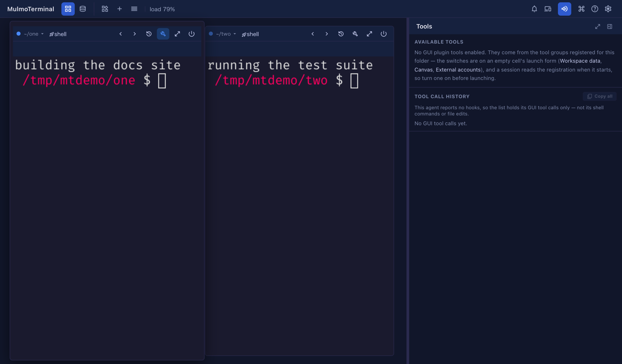Power off the ~/two cell

click(x=383, y=34)
